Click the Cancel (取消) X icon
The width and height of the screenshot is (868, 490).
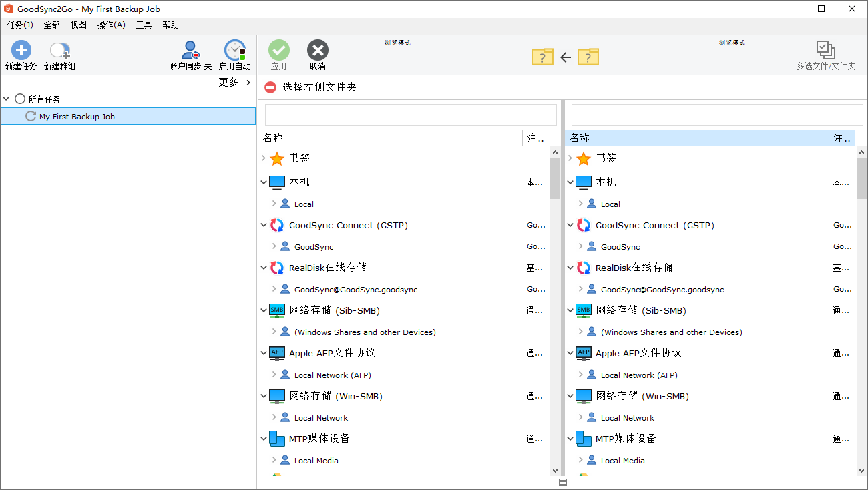318,51
